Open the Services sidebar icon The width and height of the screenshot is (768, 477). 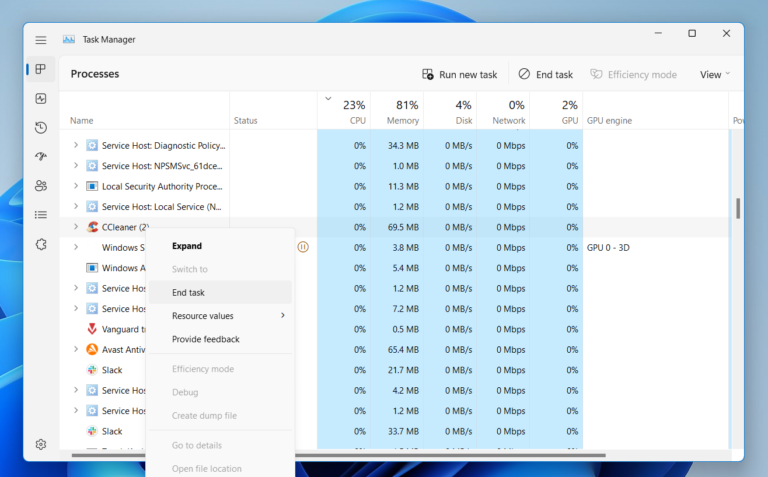coord(41,244)
